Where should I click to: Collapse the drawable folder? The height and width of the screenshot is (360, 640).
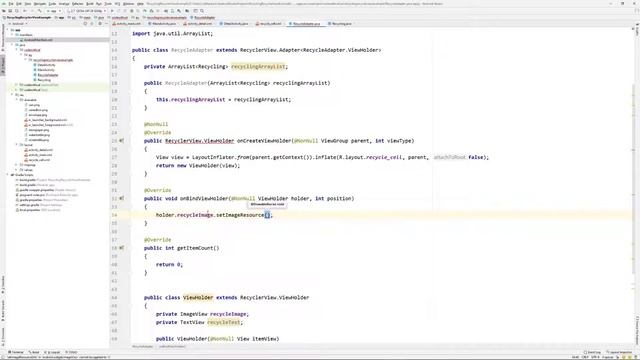point(17,100)
